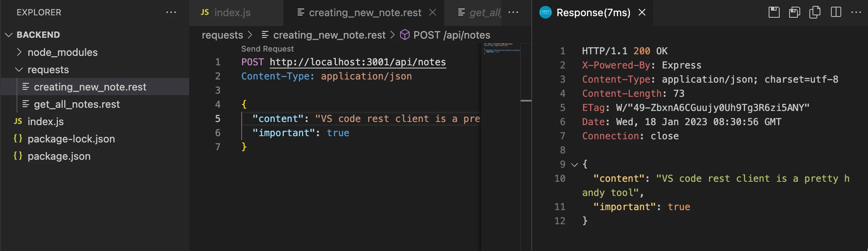Screen dimensions: 868x251
Task: Click the POST /api/notes breadcrumb
Action: point(452,35)
